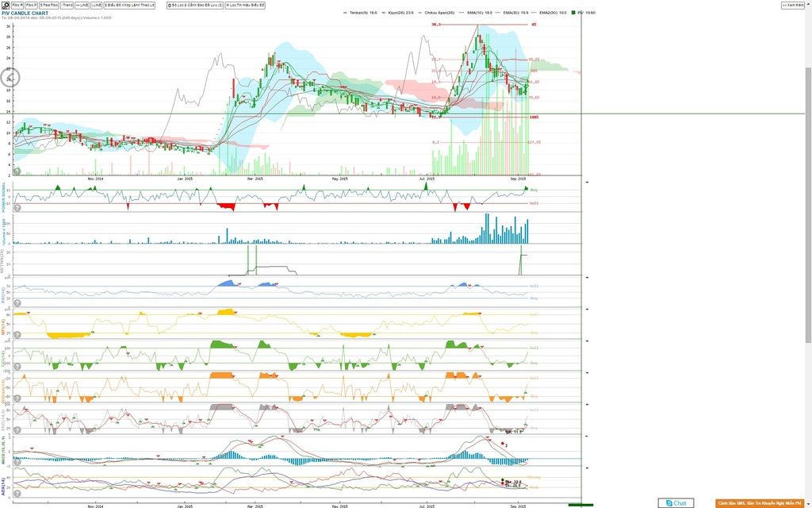Click help icon in RSI(14) panel
812x508 pixels.
pyautogui.click(x=17, y=303)
